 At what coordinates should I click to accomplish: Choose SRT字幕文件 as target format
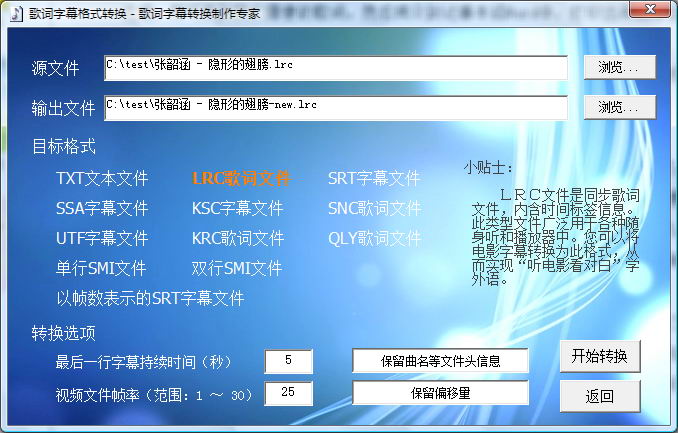coord(374,179)
